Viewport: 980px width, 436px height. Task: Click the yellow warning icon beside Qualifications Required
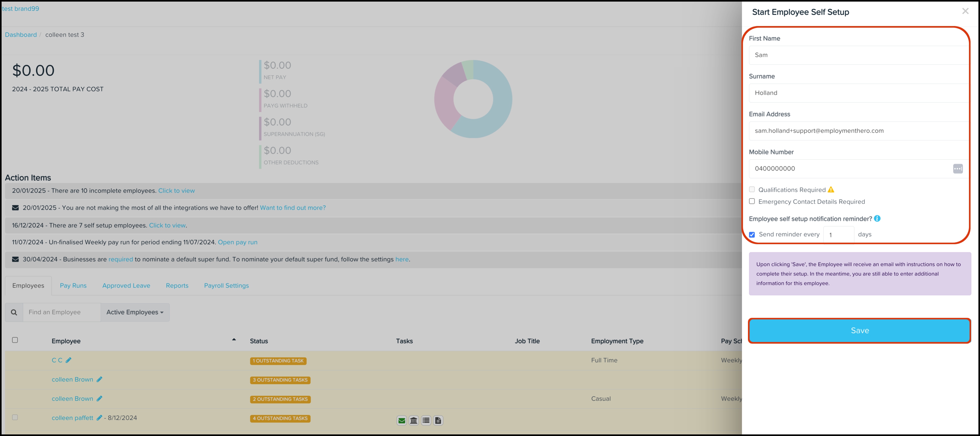pos(831,190)
